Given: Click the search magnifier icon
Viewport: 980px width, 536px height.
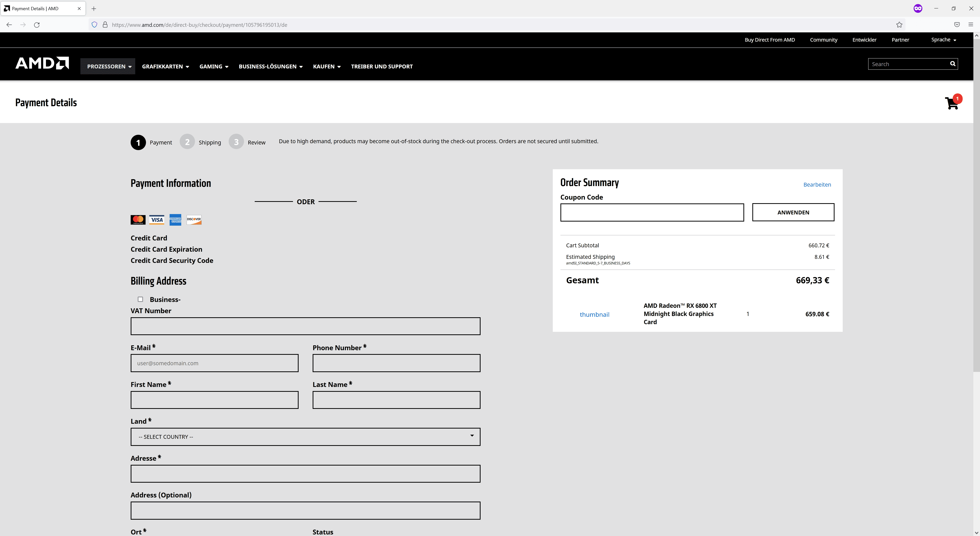Looking at the screenshot, I should pyautogui.click(x=953, y=64).
